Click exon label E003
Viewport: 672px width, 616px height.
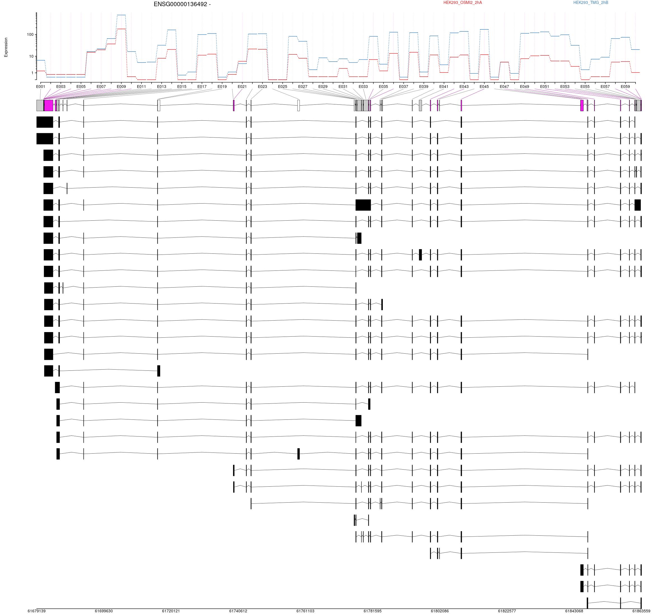[61, 87]
